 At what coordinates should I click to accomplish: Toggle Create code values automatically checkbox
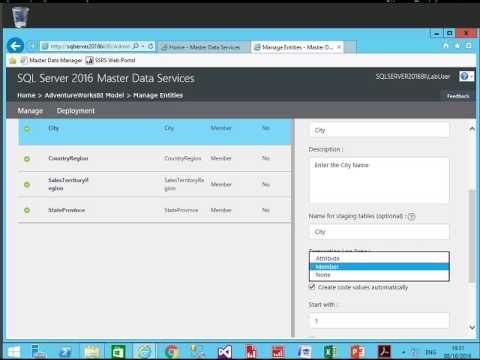tap(312, 287)
